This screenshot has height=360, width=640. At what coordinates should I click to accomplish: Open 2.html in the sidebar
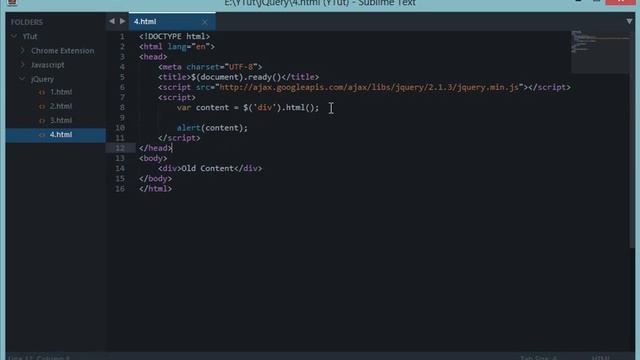click(x=61, y=106)
